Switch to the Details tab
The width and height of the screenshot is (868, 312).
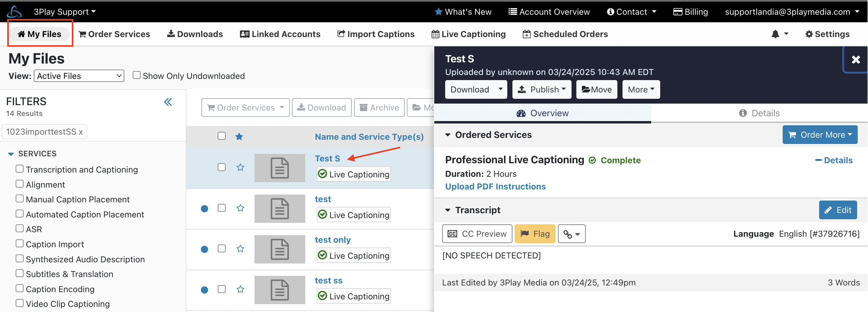[x=759, y=114]
